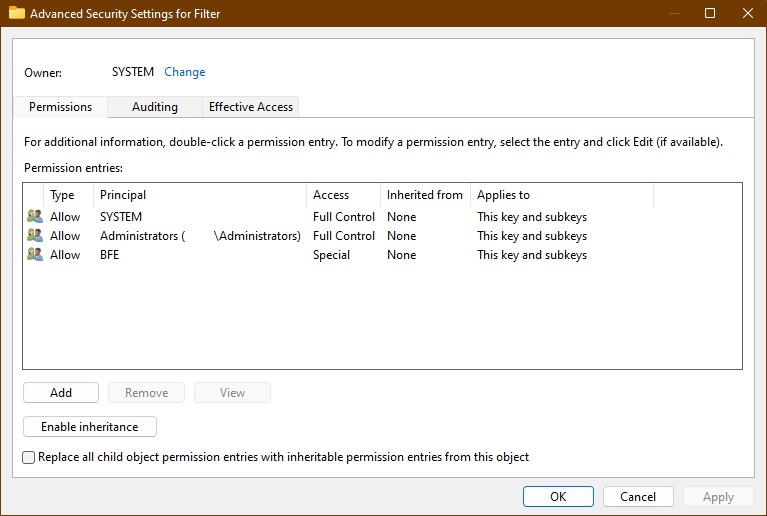Screen dimensions: 767x516
Task: Maximize the Advanced Security Settings window
Action: 710,13
